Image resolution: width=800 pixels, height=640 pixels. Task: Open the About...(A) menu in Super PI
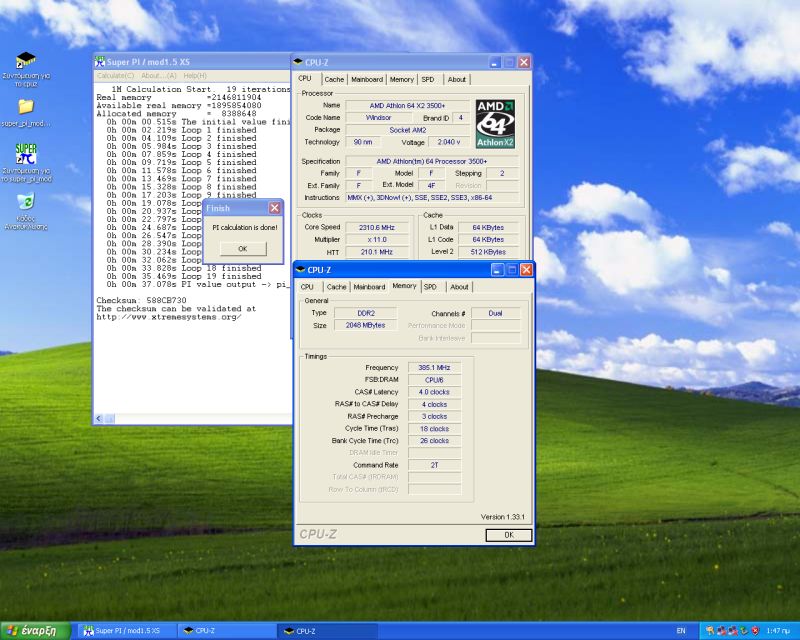point(159,76)
